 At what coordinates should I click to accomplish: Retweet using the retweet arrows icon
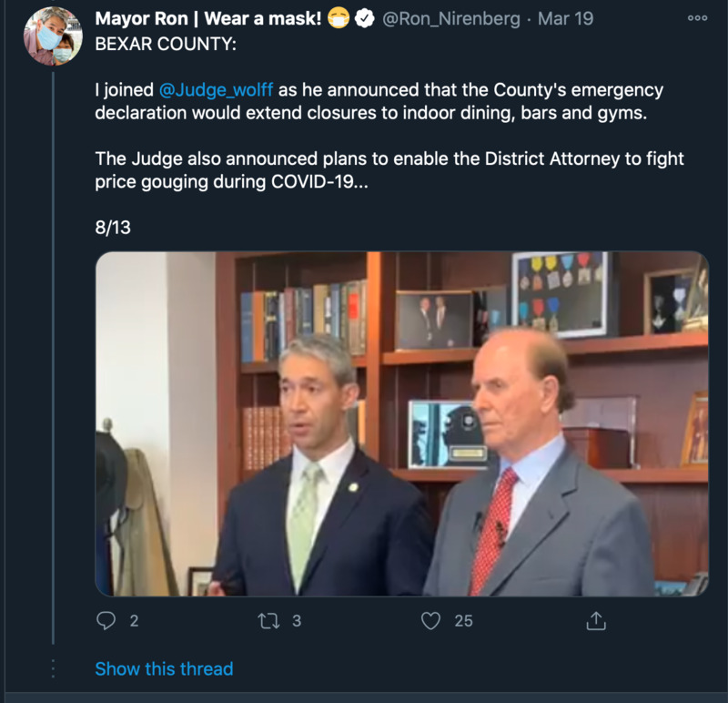click(268, 620)
